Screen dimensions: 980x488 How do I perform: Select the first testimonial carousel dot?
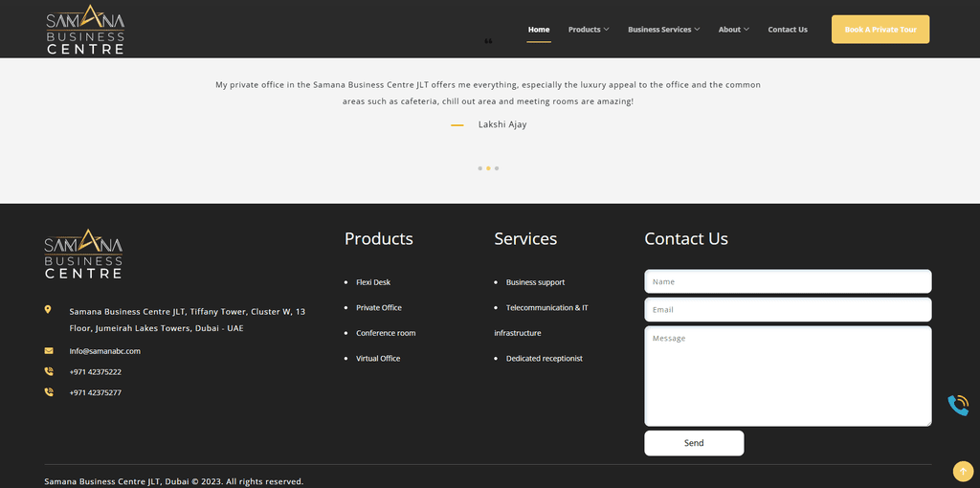[x=480, y=168]
